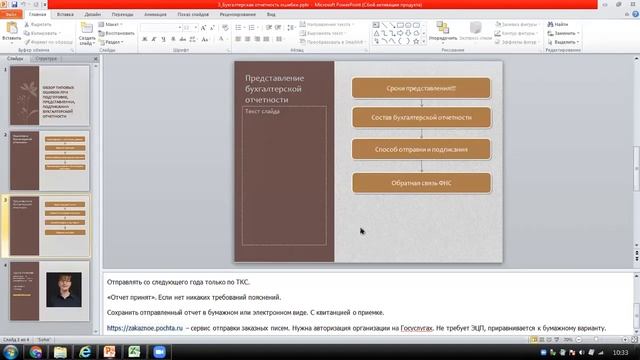Toggle Strikethrough (abc) formatting
The image size is (640, 360).
pyautogui.click(x=183, y=39)
